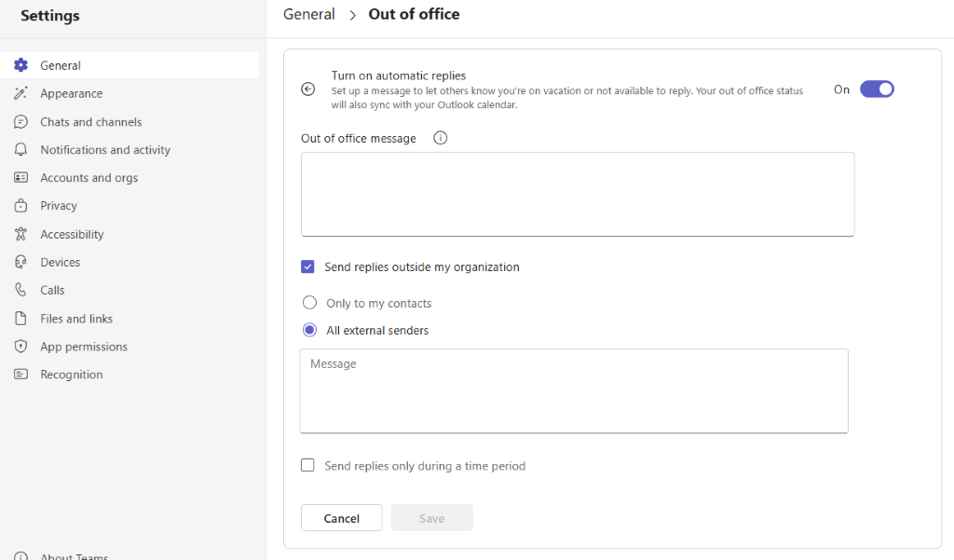The width and height of the screenshot is (954, 560).
Task: Click the Out of office message info icon
Action: point(439,137)
